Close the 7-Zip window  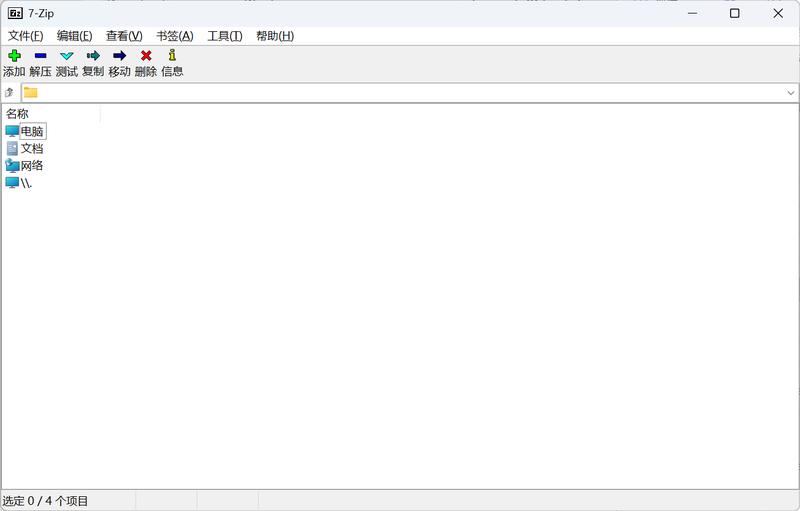(x=778, y=13)
